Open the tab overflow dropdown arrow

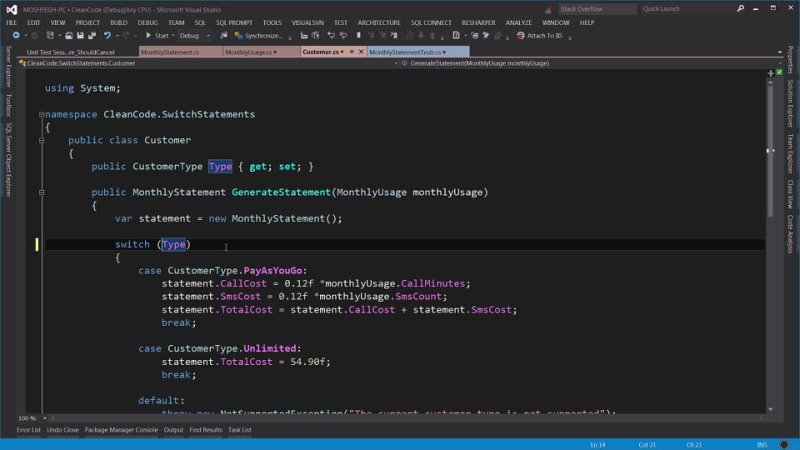click(x=780, y=52)
